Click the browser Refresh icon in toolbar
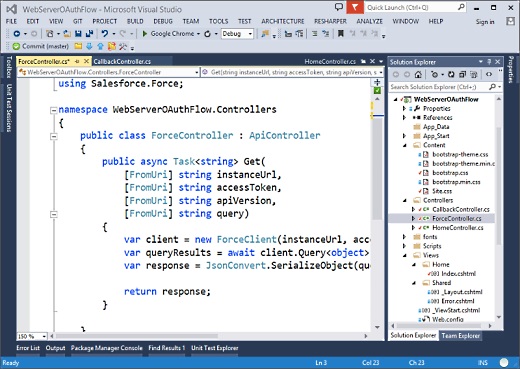The height and width of the screenshot is (369, 520). point(207,34)
